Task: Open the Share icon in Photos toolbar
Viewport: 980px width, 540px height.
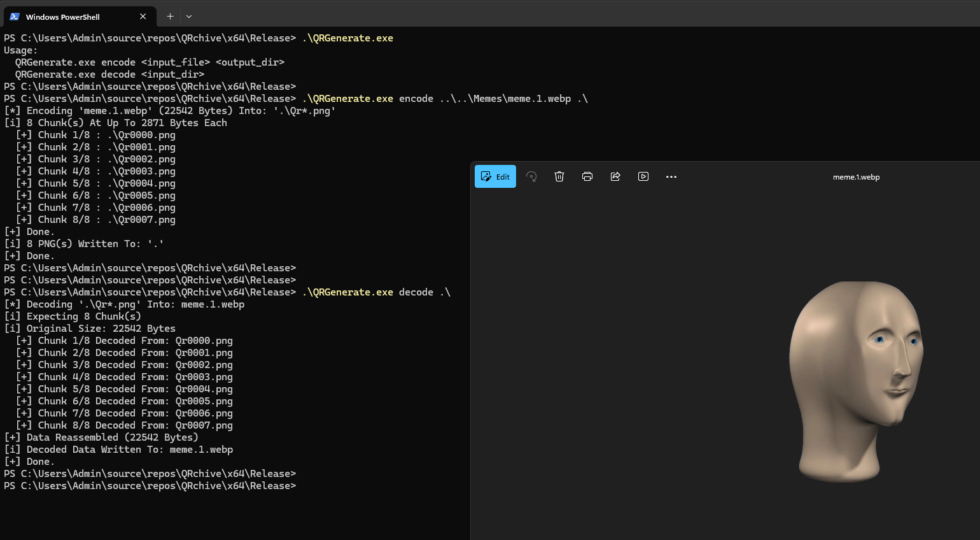Action: (615, 177)
